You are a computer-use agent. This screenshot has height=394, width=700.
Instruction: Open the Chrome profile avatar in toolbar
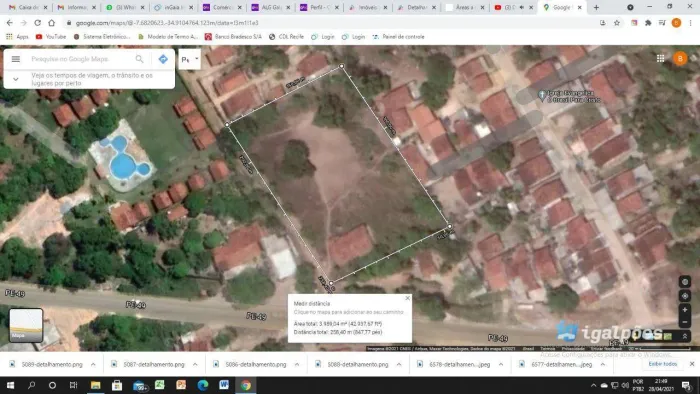click(676, 23)
